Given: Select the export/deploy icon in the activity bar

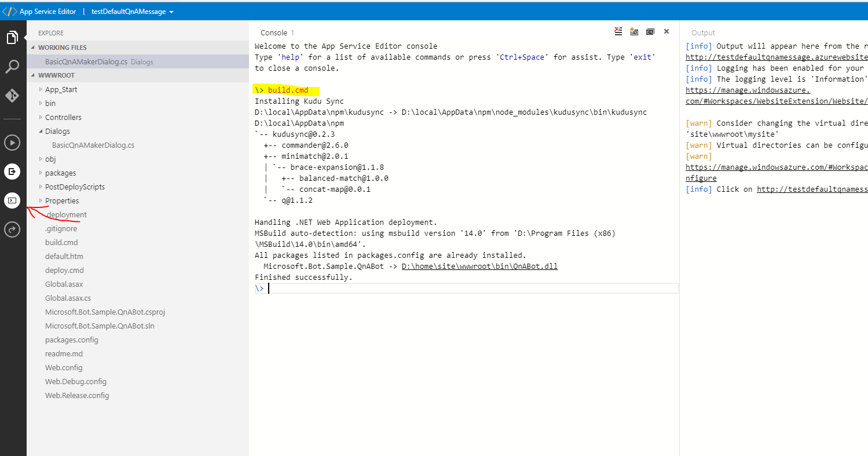Looking at the screenshot, I should coord(13,171).
